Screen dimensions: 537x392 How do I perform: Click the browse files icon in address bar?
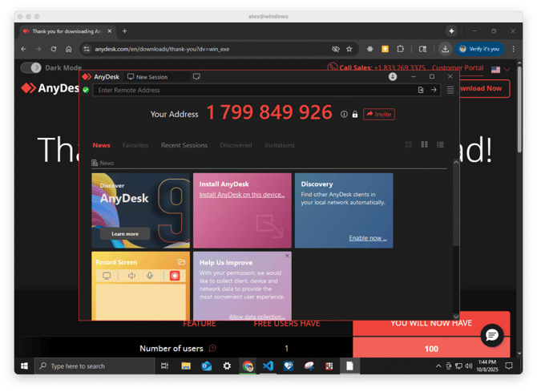click(421, 90)
